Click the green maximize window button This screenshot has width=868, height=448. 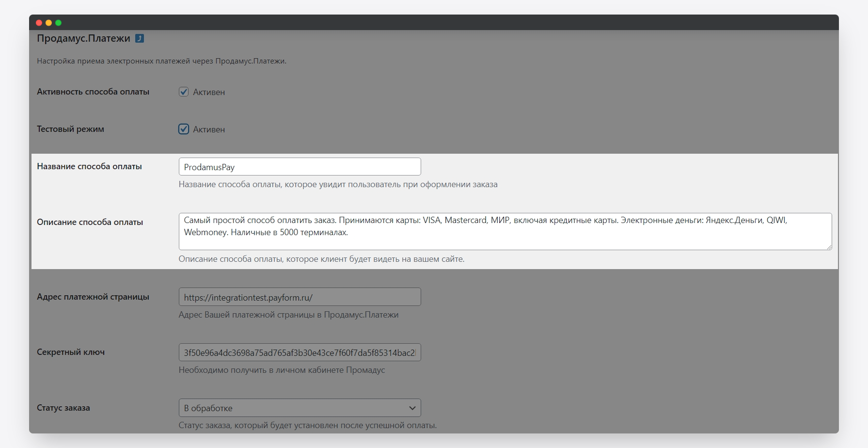[59, 23]
